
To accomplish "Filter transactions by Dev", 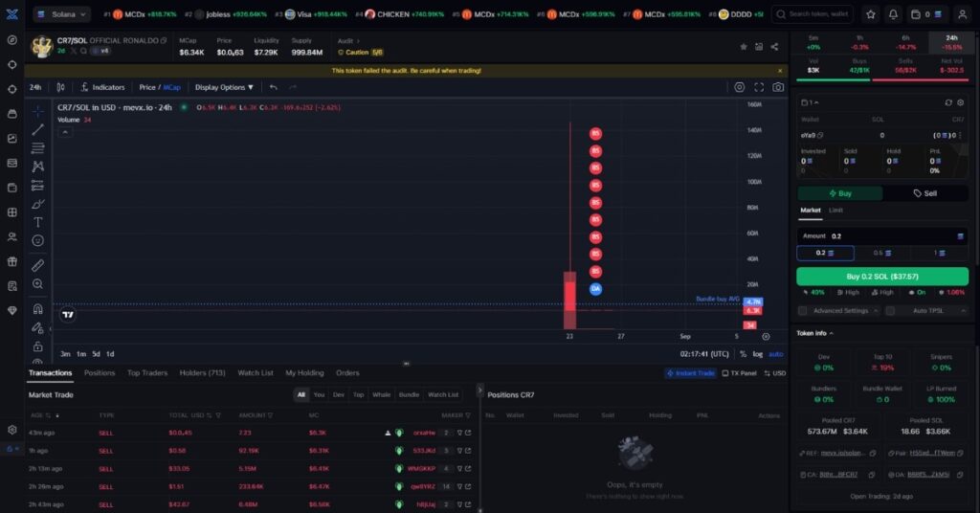I will click(x=339, y=395).
